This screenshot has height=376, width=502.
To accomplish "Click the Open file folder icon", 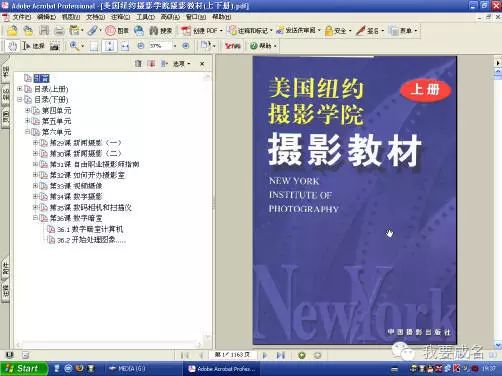I will coord(12,31).
